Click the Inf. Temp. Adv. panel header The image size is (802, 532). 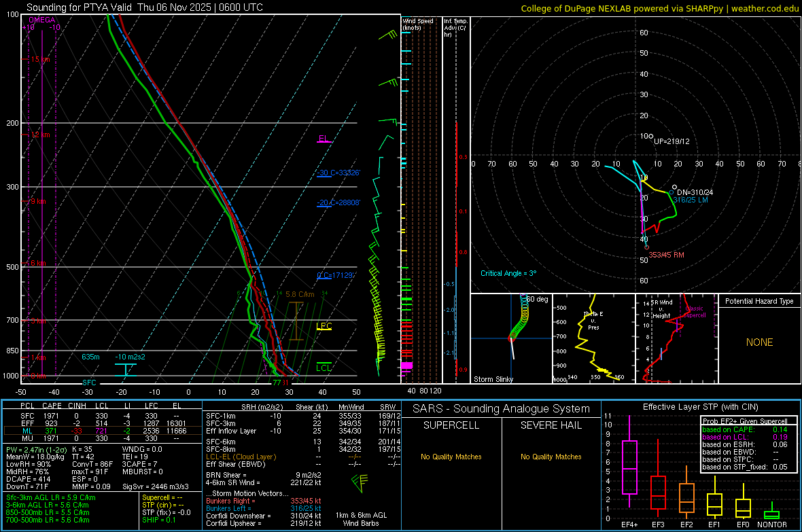click(x=456, y=28)
